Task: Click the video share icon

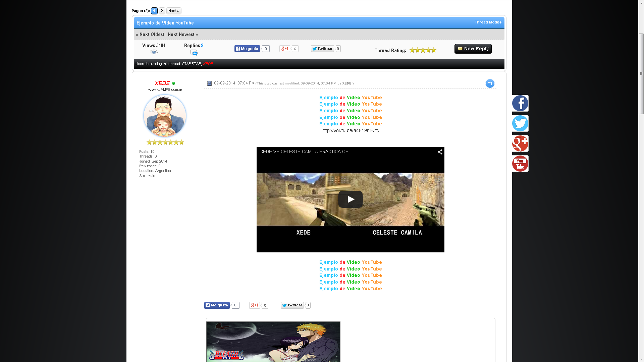Action: click(x=440, y=152)
